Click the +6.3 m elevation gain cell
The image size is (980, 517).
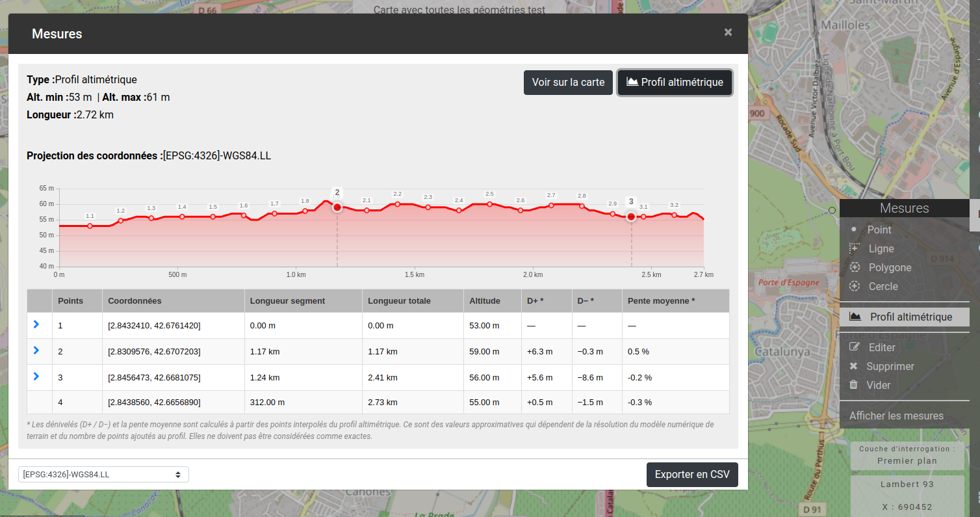coord(547,351)
